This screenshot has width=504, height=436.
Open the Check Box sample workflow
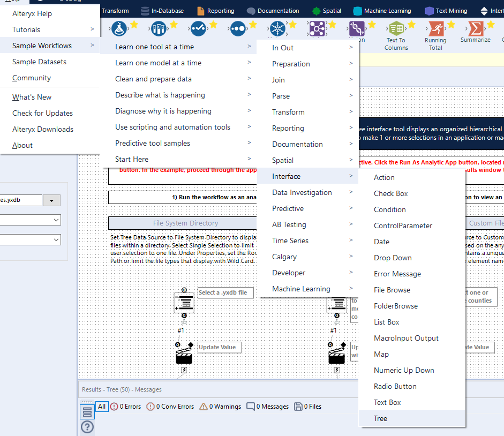click(x=412, y=193)
